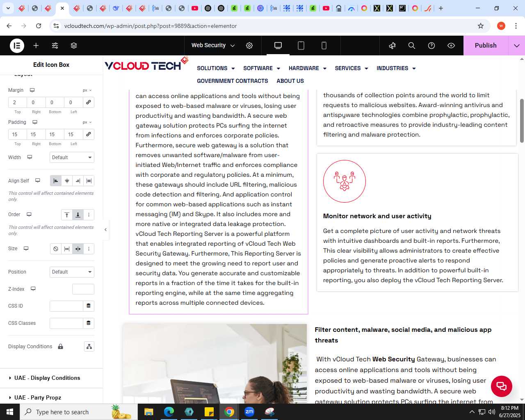
Task: Open Finder search magnifier icon
Action: 412,46
